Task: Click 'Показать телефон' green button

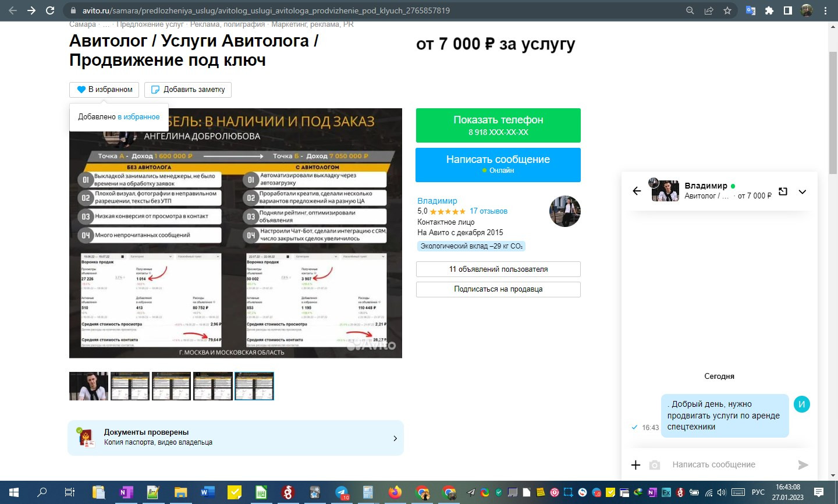Action: tap(498, 125)
